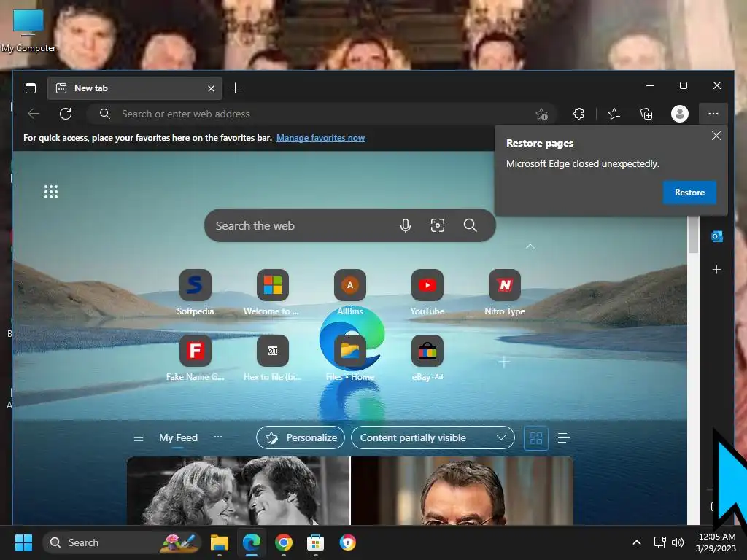Open the Favorites list icon
The height and width of the screenshot is (560, 747).
pyautogui.click(x=614, y=114)
